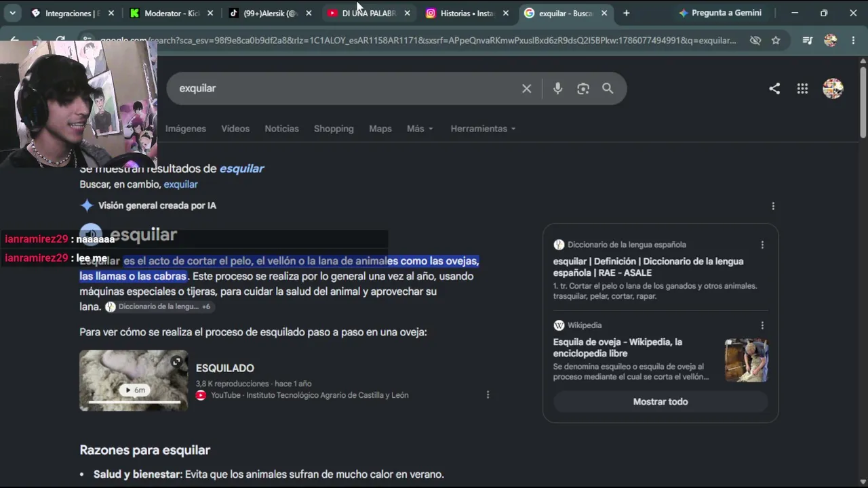Click the share icon beside Google apps
The width and height of the screenshot is (868, 488).
[774, 88]
